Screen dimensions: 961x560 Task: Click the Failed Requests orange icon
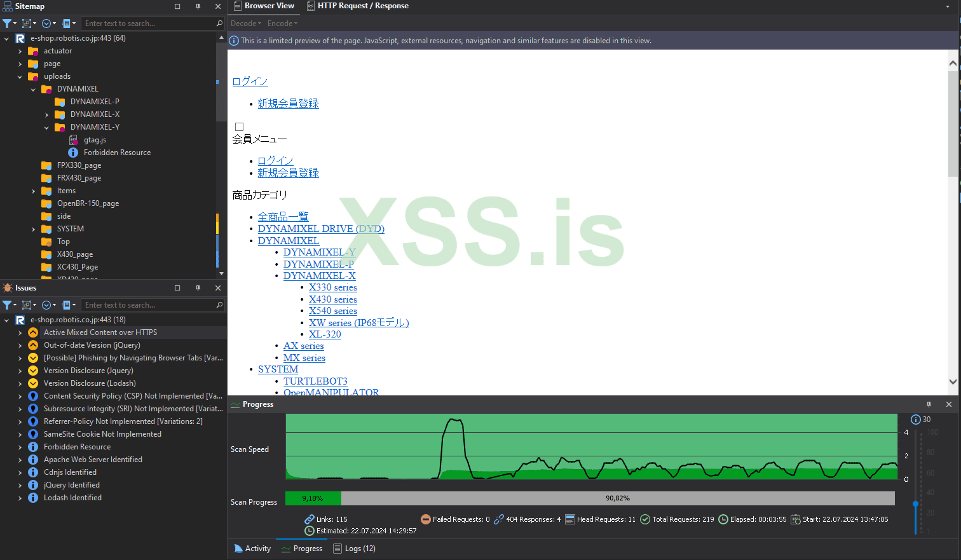[426, 519]
